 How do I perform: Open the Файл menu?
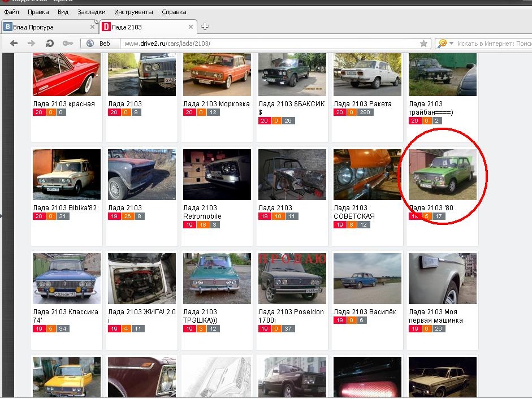[x=11, y=12]
